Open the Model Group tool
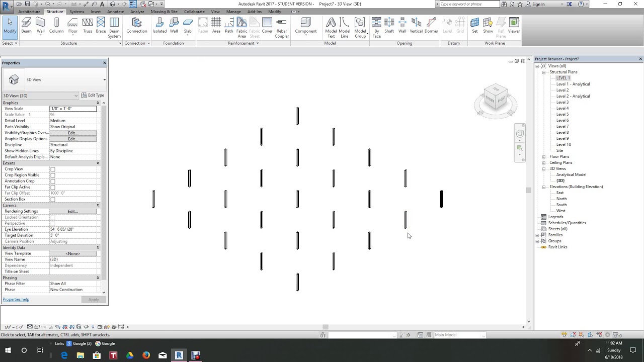644x362 pixels. pos(360,28)
